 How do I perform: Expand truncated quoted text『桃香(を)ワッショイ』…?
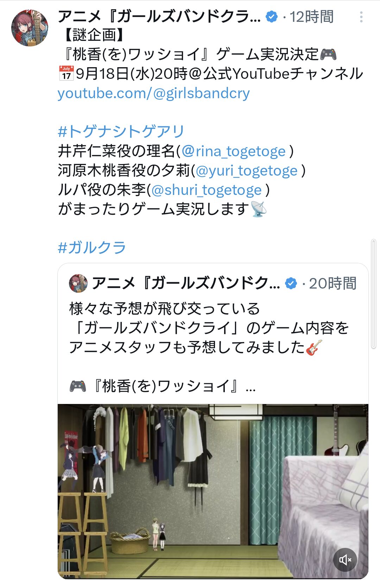tap(163, 386)
